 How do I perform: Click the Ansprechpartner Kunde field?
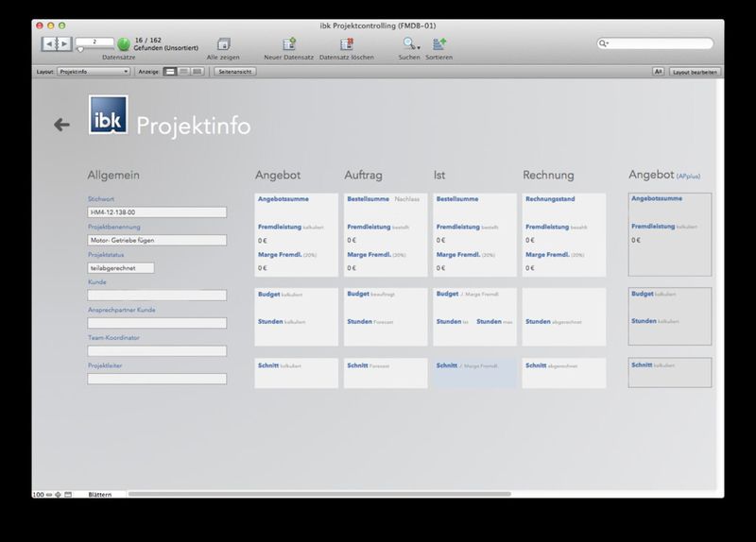[x=157, y=323]
